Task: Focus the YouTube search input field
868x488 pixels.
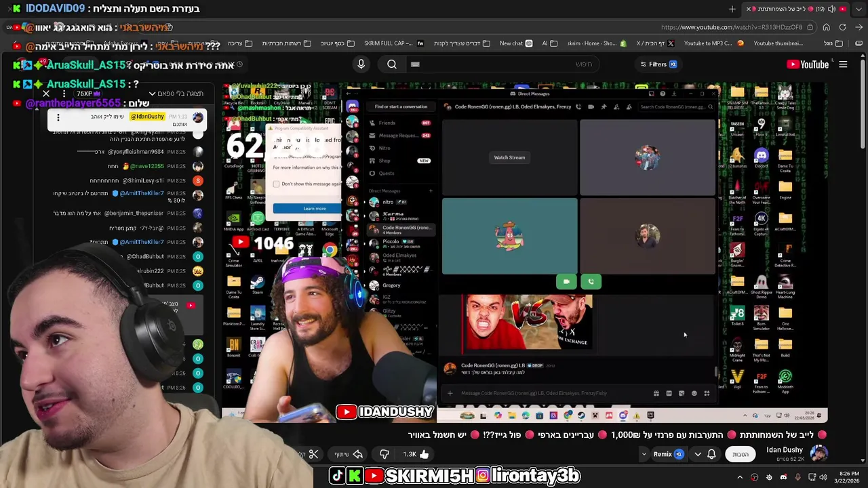Action: click(504, 64)
